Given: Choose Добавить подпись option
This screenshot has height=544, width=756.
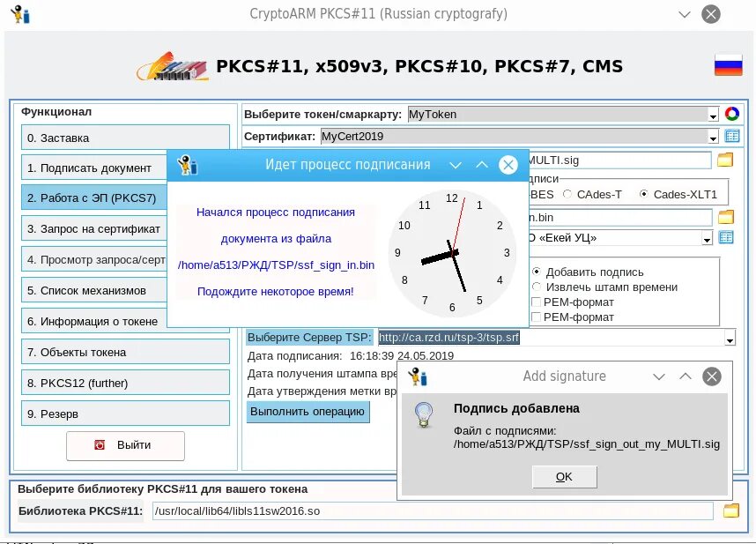Looking at the screenshot, I should pyautogui.click(x=588, y=272).
